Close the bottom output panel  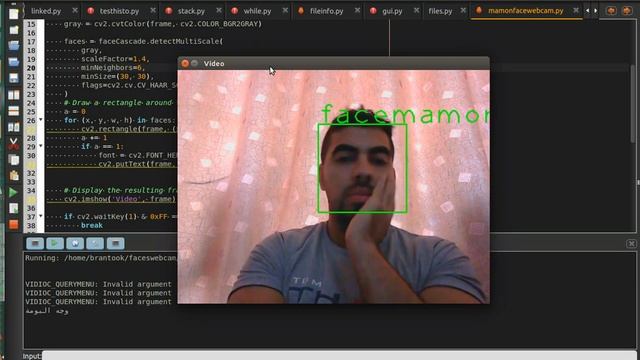coord(631,244)
